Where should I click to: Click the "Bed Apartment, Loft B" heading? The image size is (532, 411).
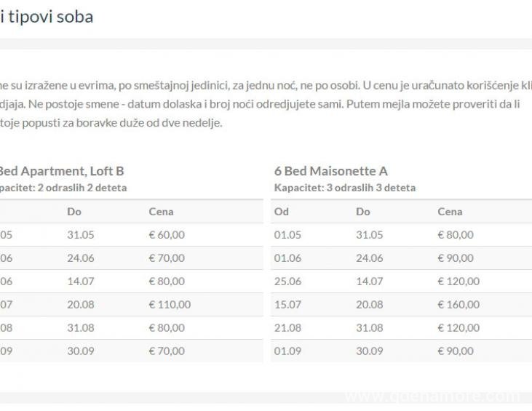point(61,171)
